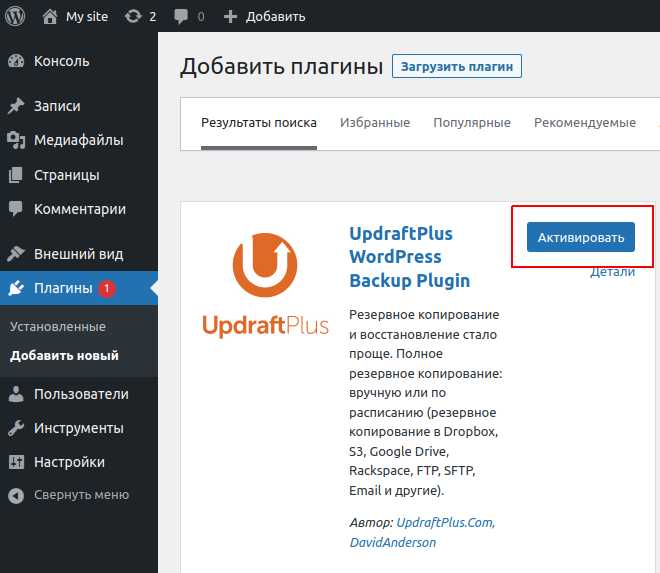660x573 pixels.
Task: Open Плагины menu item
Action: click(x=63, y=288)
